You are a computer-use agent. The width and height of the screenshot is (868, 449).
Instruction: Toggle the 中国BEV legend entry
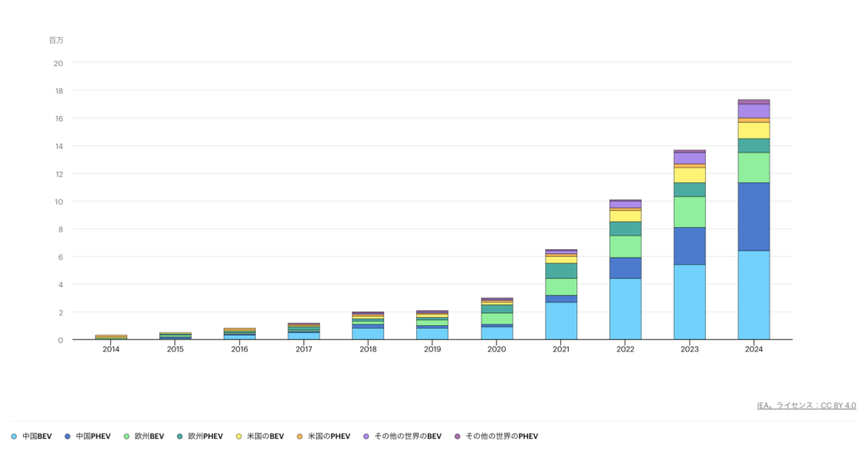[x=31, y=436]
